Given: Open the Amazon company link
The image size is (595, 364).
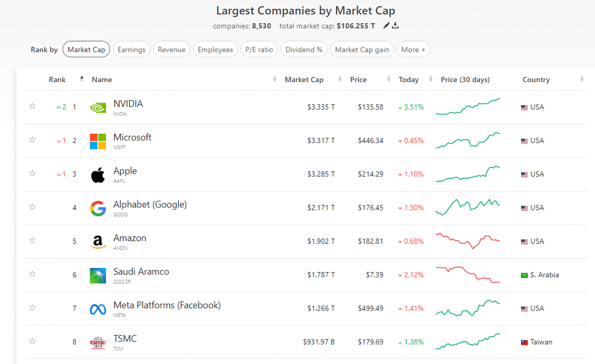Looking at the screenshot, I should pos(130,238).
